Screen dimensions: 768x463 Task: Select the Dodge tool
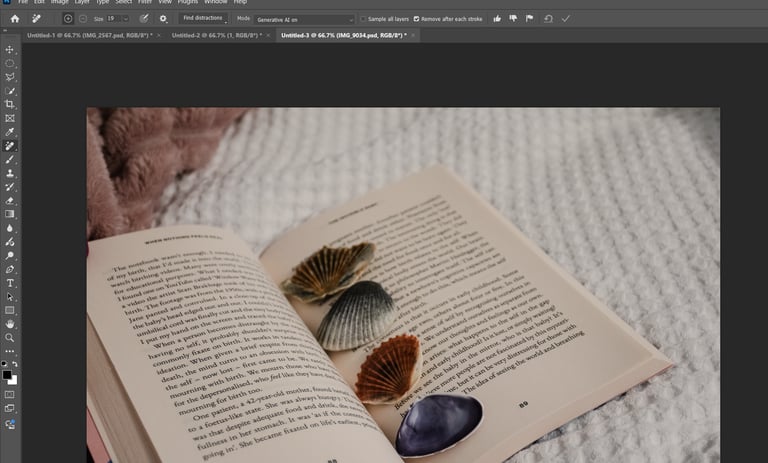tap(9, 255)
